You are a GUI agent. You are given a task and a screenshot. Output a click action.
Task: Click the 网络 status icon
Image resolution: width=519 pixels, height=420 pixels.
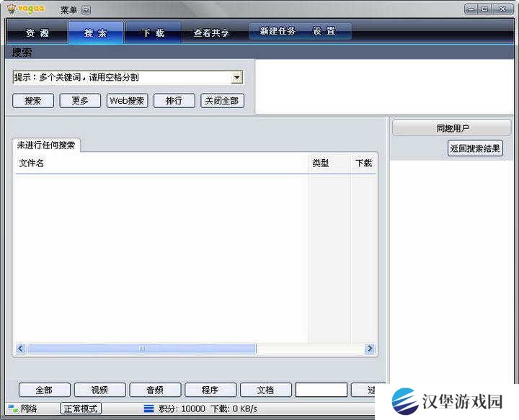point(13,408)
